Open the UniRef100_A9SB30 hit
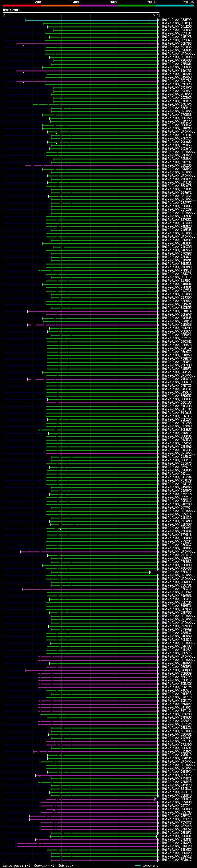 177,30
